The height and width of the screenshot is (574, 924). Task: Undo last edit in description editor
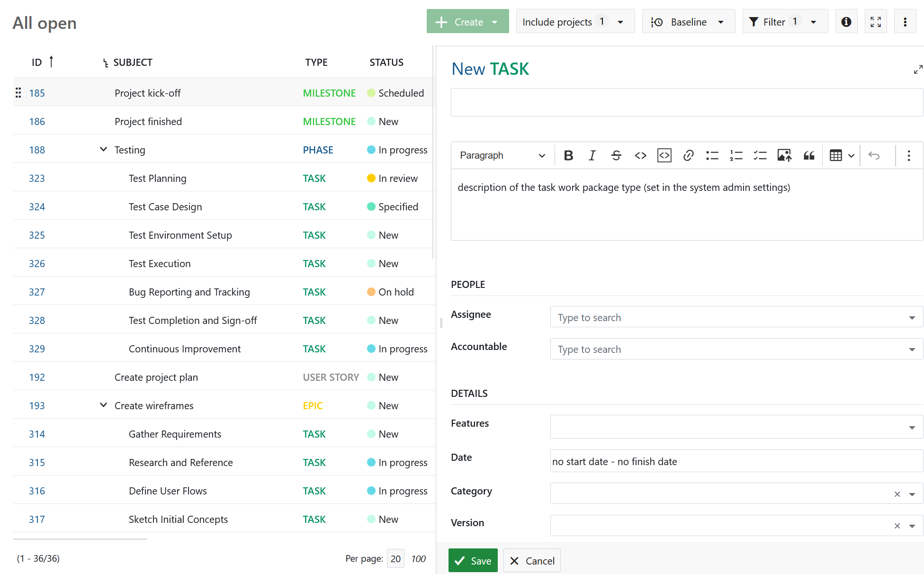coord(874,155)
